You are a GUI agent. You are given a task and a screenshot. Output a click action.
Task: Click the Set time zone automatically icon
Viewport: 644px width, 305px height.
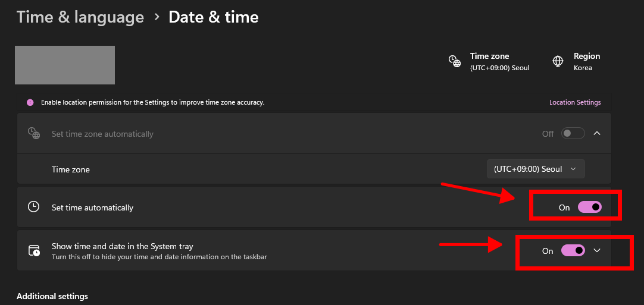tap(34, 134)
